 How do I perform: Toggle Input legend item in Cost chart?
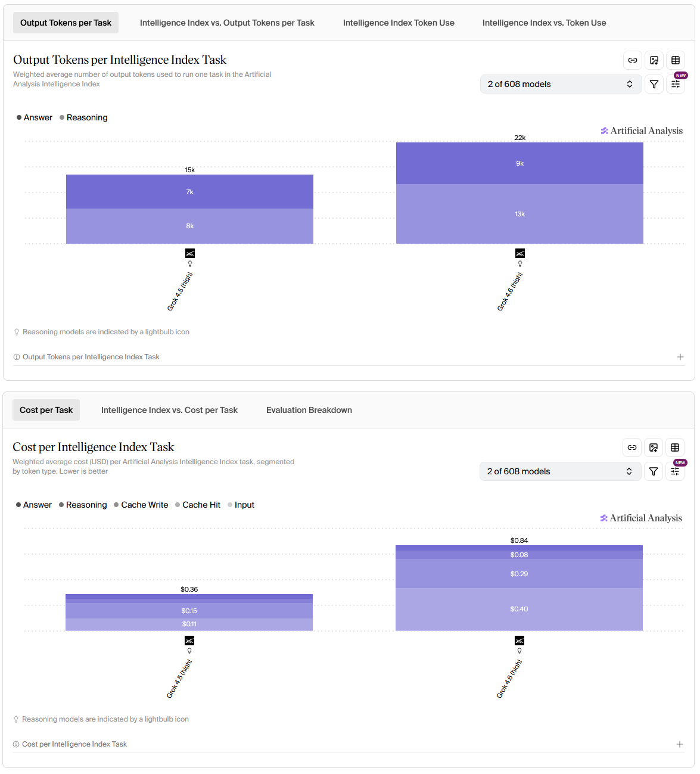coord(241,505)
